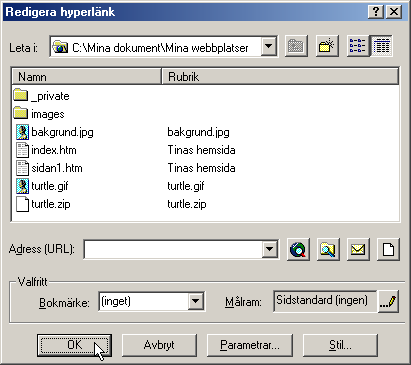Click the Namn column header
Screen dimensions: 411x365
87,77
